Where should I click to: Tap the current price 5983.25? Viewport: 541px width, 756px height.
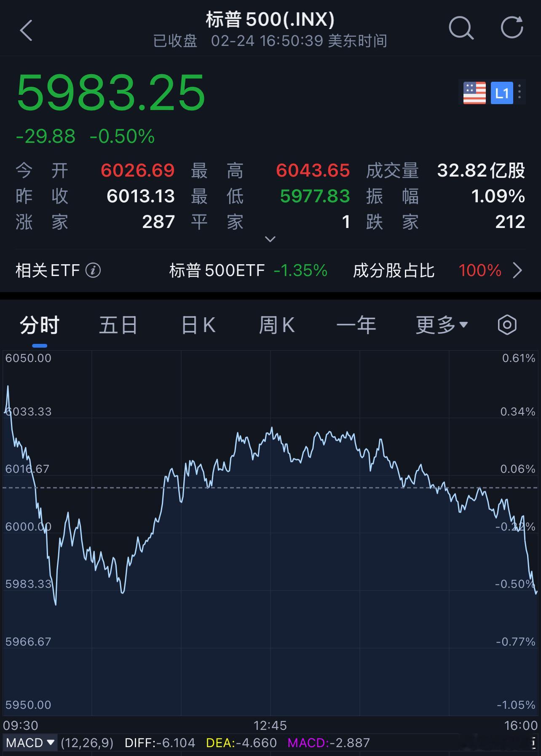[x=111, y=92]
